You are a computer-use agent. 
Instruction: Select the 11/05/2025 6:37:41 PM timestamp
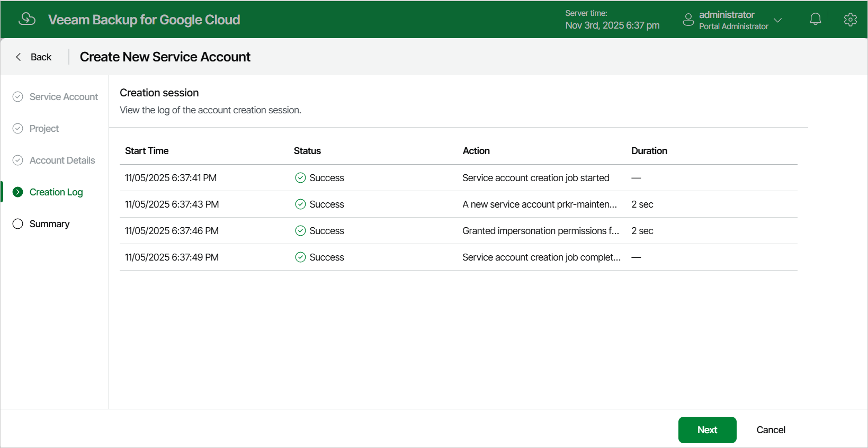click(x=171, y=178)
